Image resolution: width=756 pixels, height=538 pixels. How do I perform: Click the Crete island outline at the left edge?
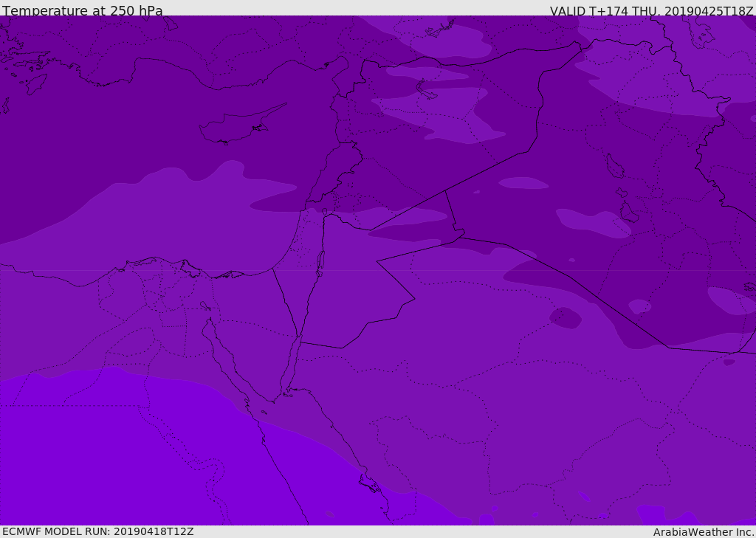tap(6, 106)
